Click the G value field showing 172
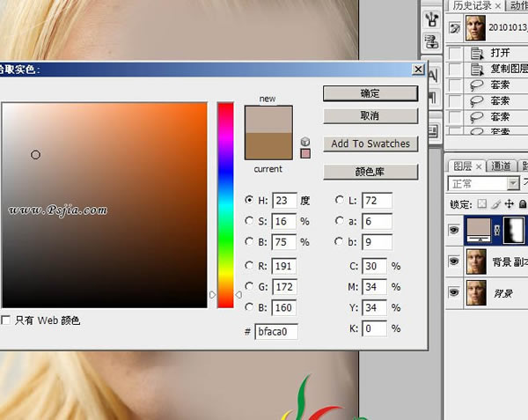The height and width of the screenshot is (420, 528). 284,287
